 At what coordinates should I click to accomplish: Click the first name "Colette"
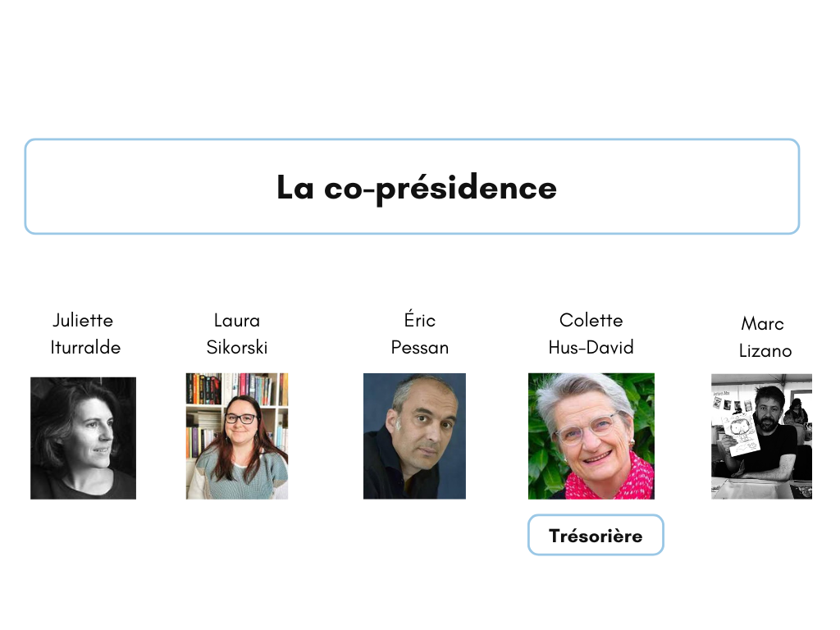click(591, 320)
